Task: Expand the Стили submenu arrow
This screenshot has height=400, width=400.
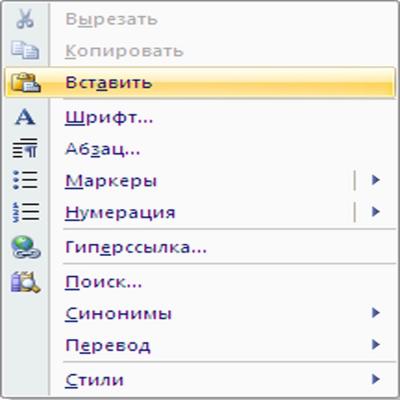Action: pos(376,379)
